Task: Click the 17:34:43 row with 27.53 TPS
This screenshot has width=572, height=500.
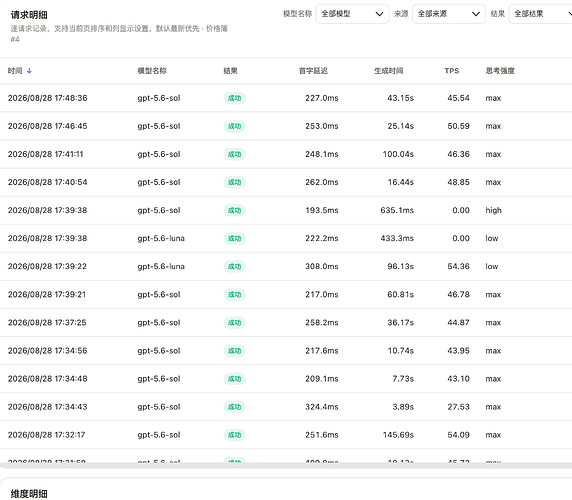Action: (x=286, y=407)
